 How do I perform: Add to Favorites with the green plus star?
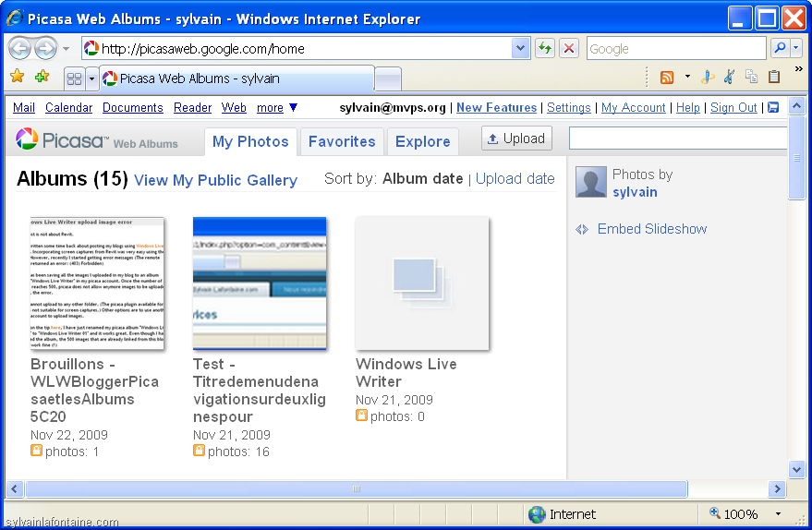click(42, 77)
